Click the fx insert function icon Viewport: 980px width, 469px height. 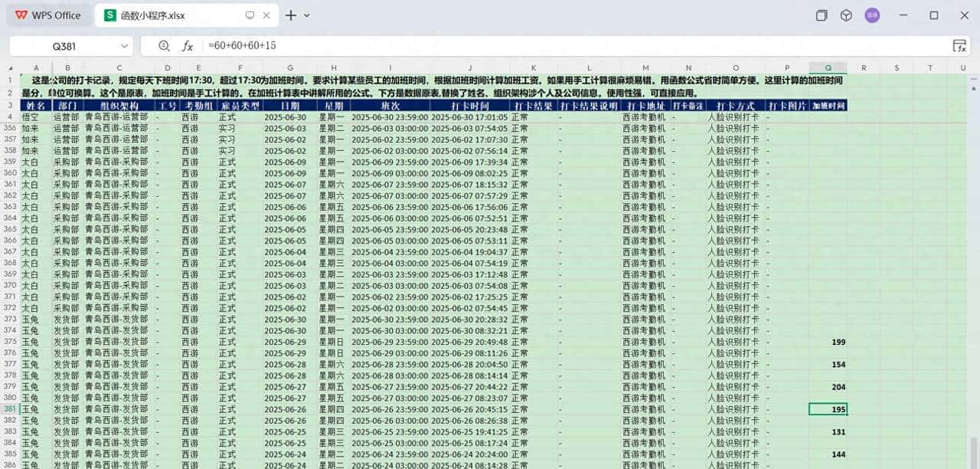pos(186,45)
